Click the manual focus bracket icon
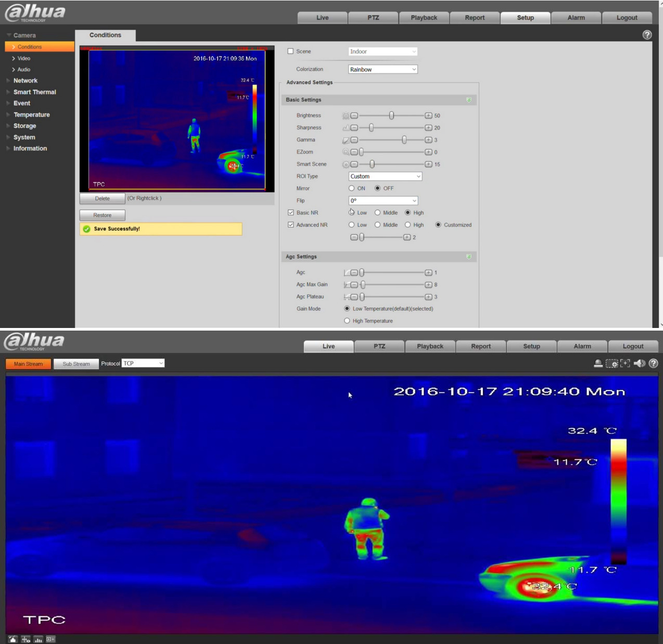The height and width of the screenshot is (644, 663). coord(625,363)
